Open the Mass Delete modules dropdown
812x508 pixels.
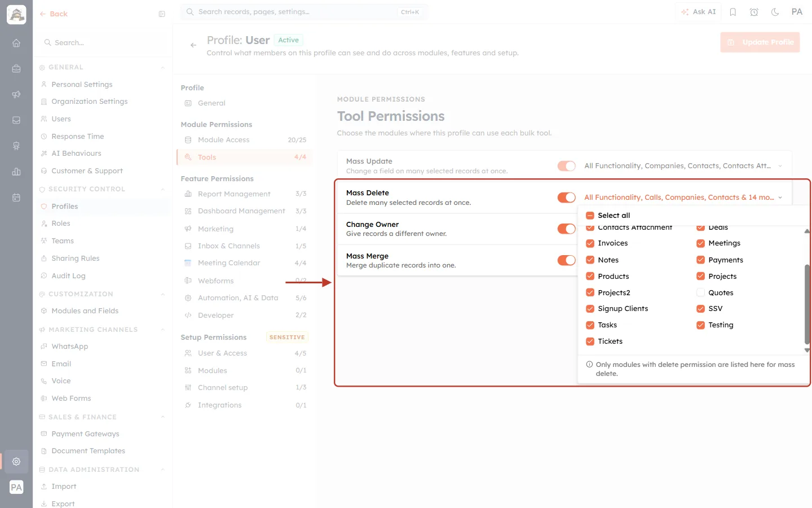(683, 197)
